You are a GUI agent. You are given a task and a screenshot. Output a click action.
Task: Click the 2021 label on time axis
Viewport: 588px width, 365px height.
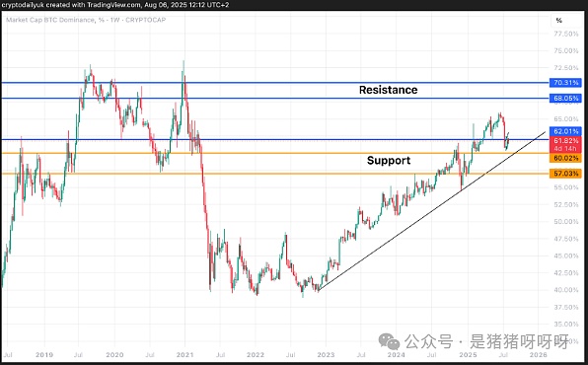pyautogui.click(x=184, y=354)
